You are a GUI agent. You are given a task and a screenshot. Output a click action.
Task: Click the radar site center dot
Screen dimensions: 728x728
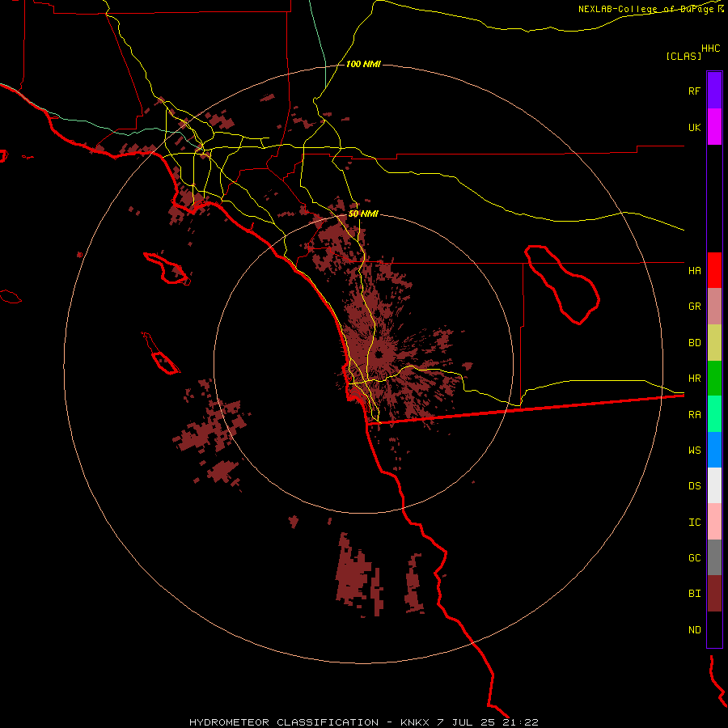coord(379,355)
